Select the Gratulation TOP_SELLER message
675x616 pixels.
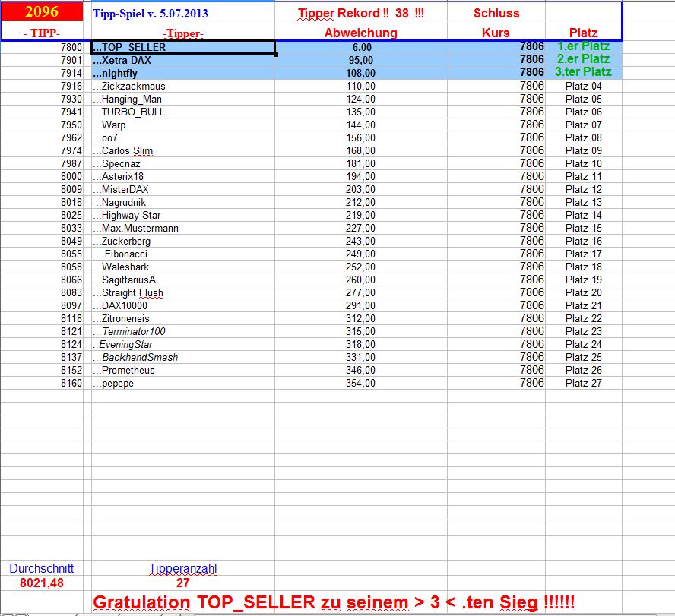click(x=334, y=602)
